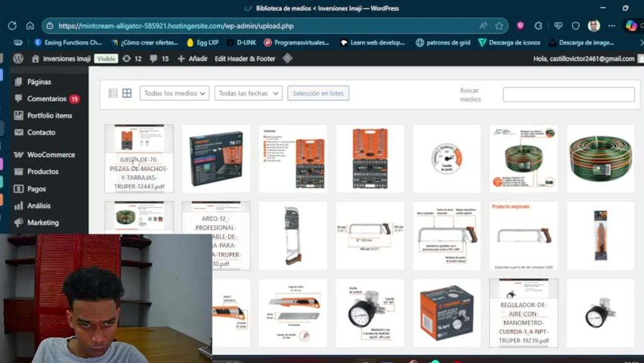
Task: Open browser profile avatar
Action: pyautogui.click(x=594, y=26)
